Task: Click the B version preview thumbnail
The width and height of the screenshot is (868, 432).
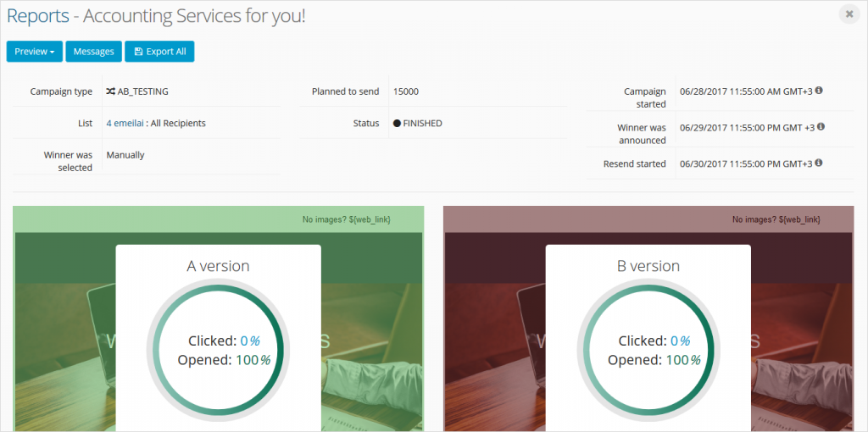Action: (x=648, y=318)
